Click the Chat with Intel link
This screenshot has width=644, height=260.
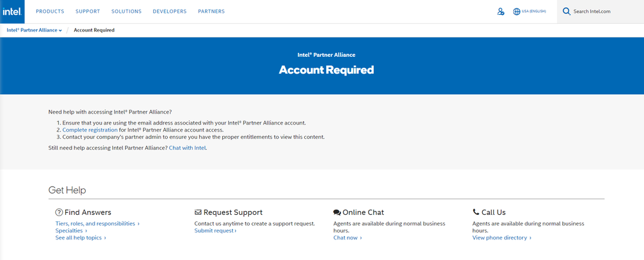click(x=188, y=148)
